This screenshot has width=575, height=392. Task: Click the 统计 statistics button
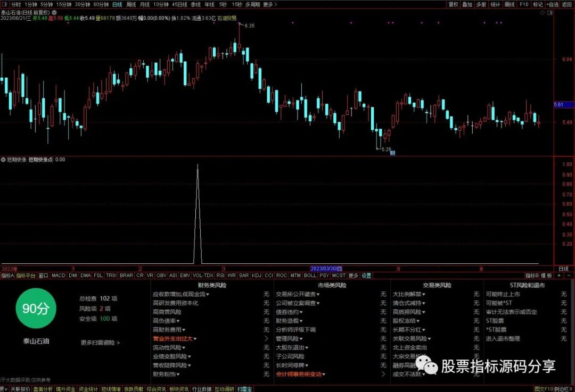click(x=496, y=4)
